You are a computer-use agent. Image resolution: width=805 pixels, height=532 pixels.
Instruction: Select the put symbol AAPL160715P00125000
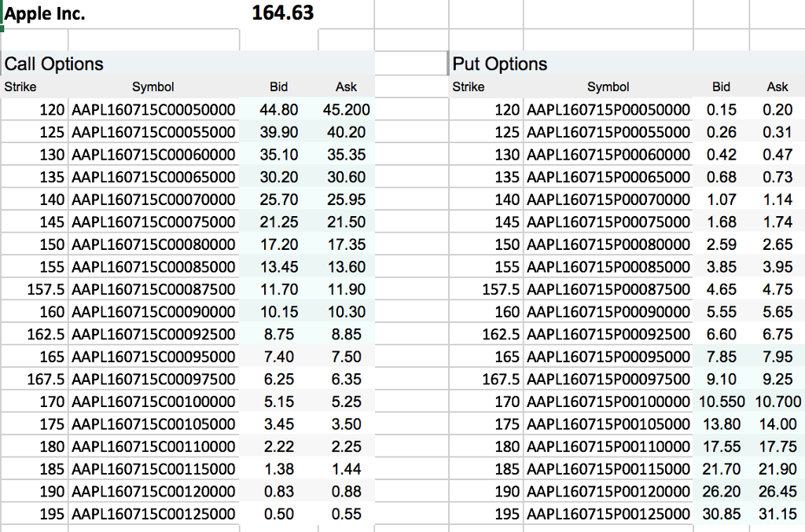610,514
